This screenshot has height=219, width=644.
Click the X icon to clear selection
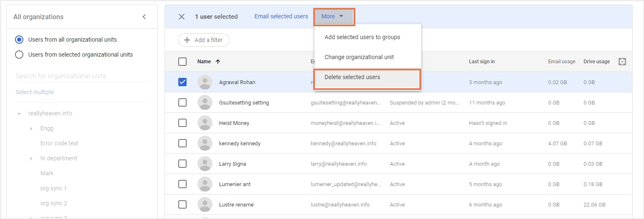click(x=182, y=17)
